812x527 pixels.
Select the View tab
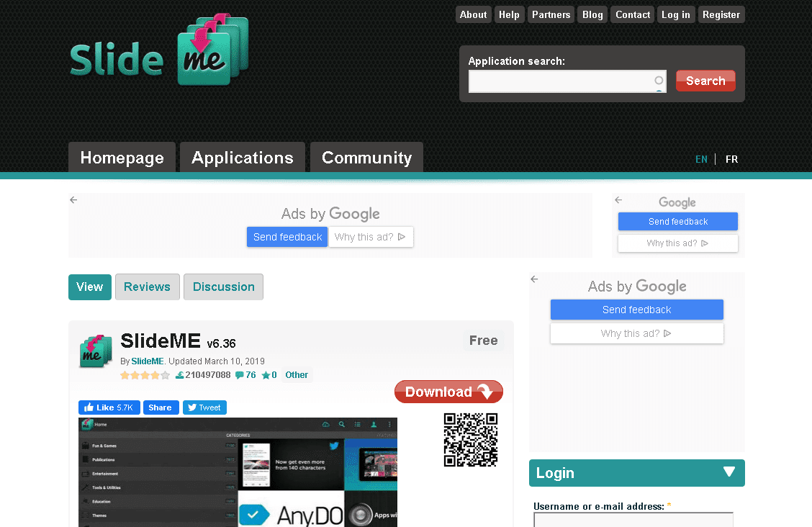point(89,287)
